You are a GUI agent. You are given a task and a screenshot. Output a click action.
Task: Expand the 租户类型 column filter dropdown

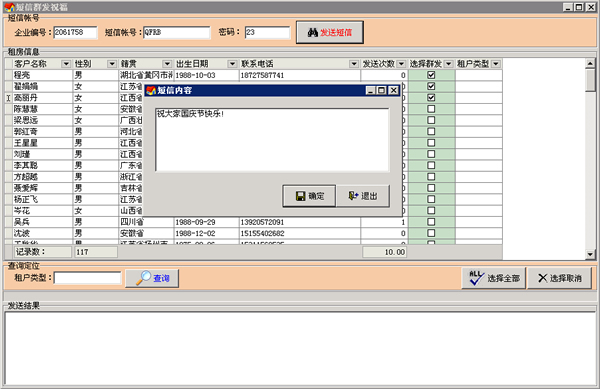click(x=496, y=64)
